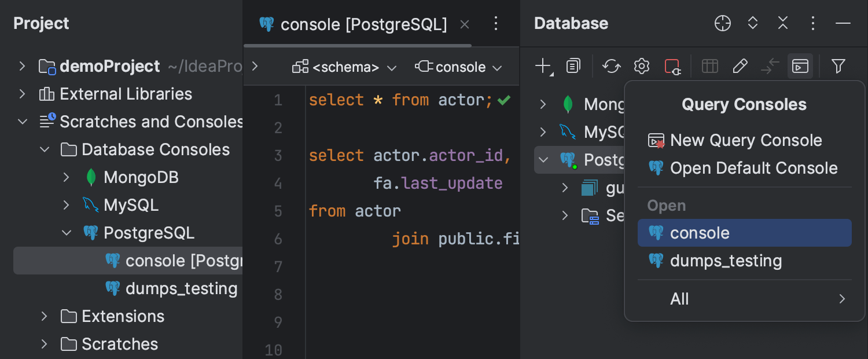Click line 1 select statement in editor
Screen dimensions: 868x359
pyautogui.click(x=400, y=100)
